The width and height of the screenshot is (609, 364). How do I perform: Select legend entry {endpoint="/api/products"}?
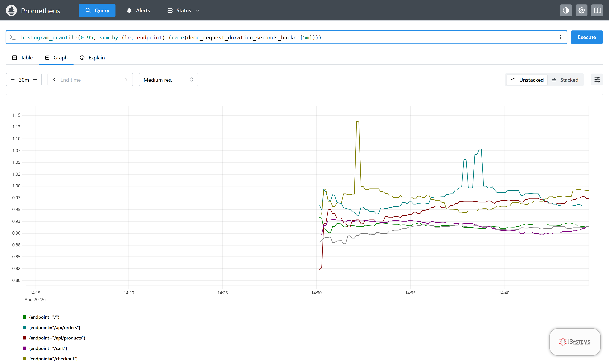coord(57,338)
